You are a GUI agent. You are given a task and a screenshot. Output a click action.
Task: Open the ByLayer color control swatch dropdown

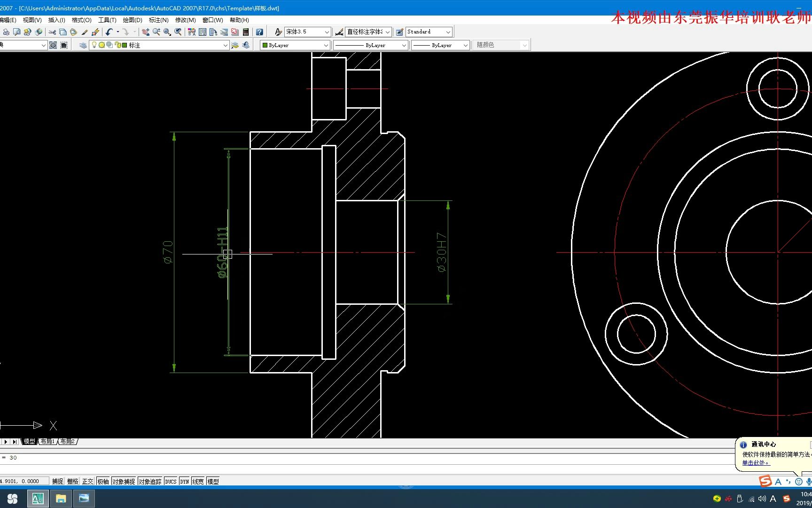click(x=326, y=45)
